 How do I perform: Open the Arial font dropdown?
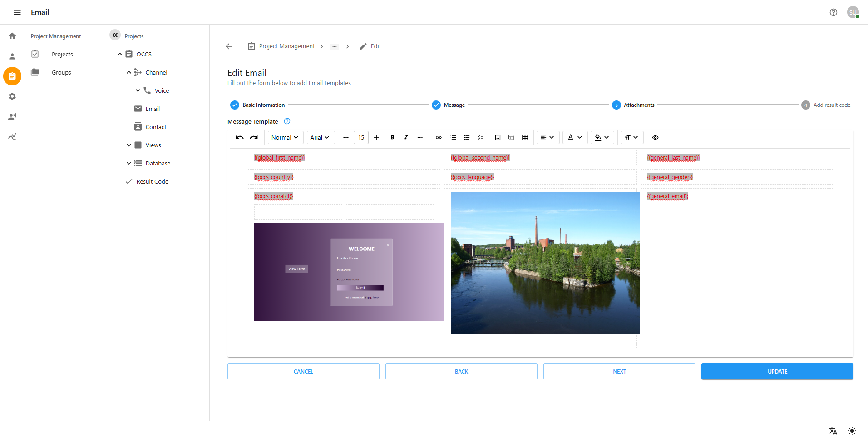tap(320, 137)
